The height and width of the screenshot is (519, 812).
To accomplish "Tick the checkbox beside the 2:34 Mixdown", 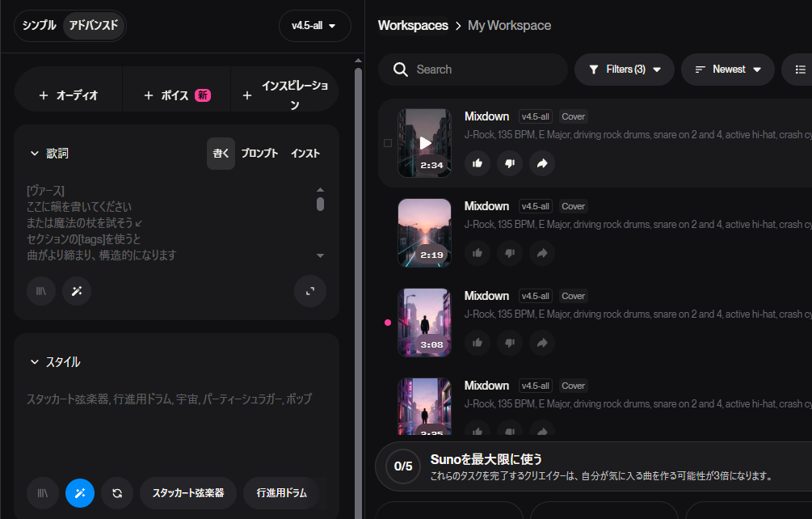I will (387, 143).
